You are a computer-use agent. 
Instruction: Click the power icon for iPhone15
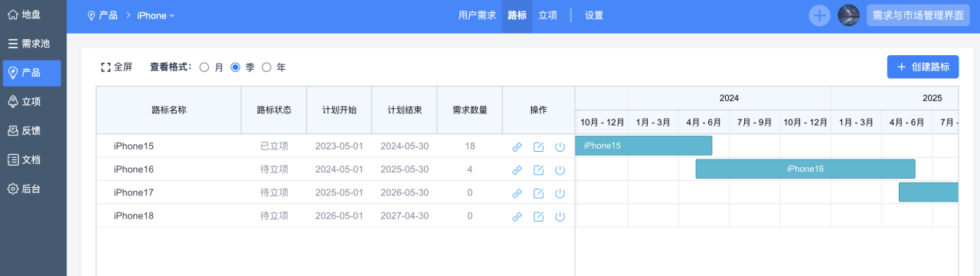(x=560, y=146)
